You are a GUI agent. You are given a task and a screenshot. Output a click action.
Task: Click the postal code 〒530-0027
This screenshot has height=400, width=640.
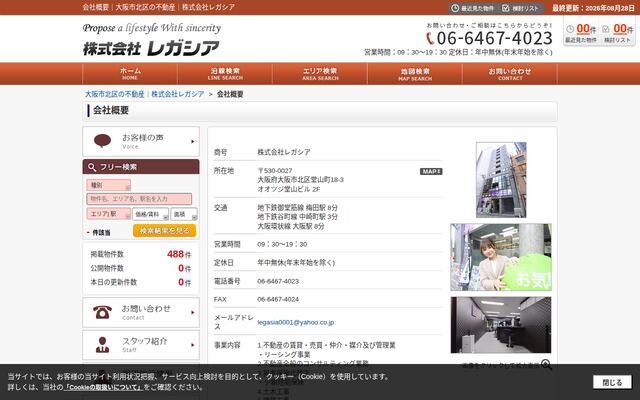(275, 171)
